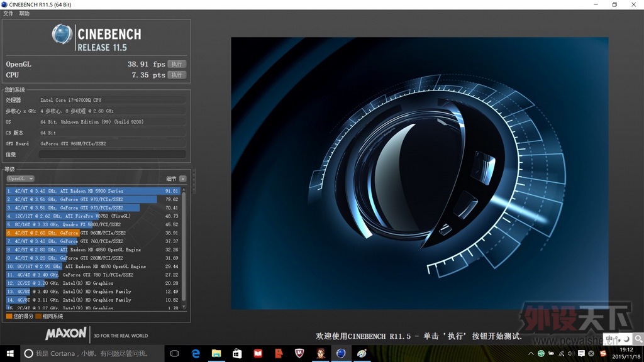
Task: Open the 文件 menu
Action: click(8, 14)
